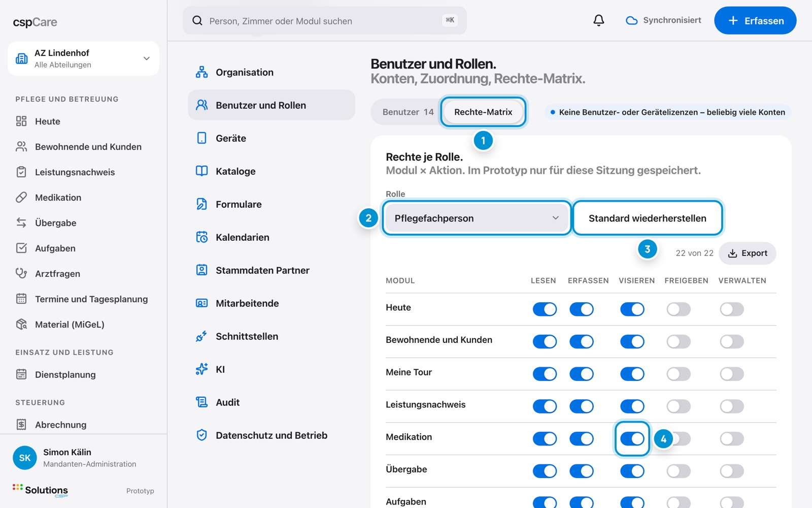Image resolution: width=812 pixels, height=508 pixels.
Task: Export the rights matrix
Action: pyautogui.click(x=748, y=253)
